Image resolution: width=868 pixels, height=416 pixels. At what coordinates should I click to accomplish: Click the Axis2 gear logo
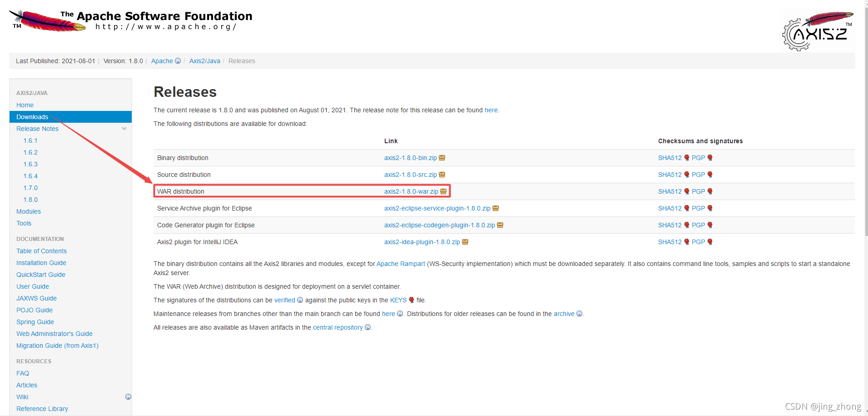click(818, 31)
